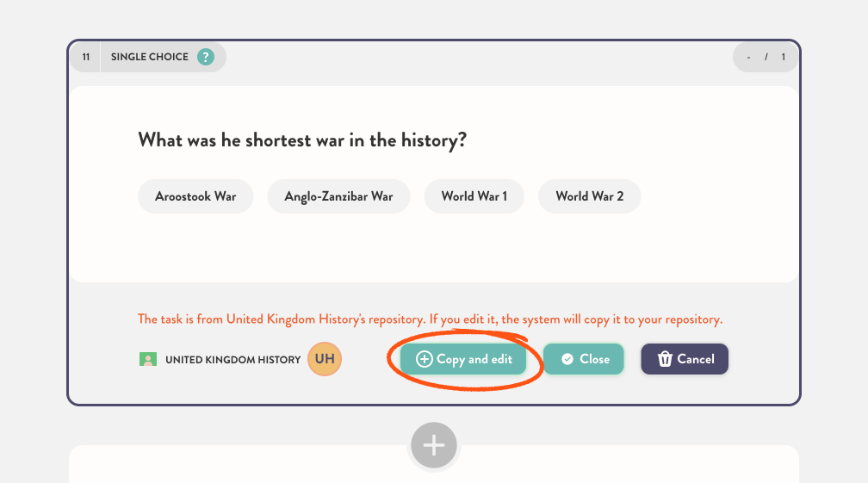Click the green user image icon
This screenshot has width=868, height=483.
pos(148,360)
